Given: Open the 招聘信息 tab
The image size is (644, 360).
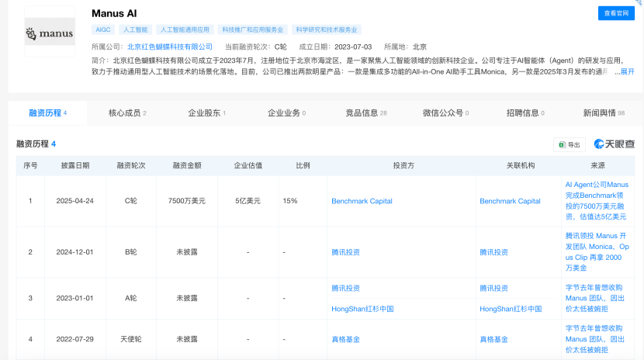Looking at the screenshot, I should [x=524, y=113].
